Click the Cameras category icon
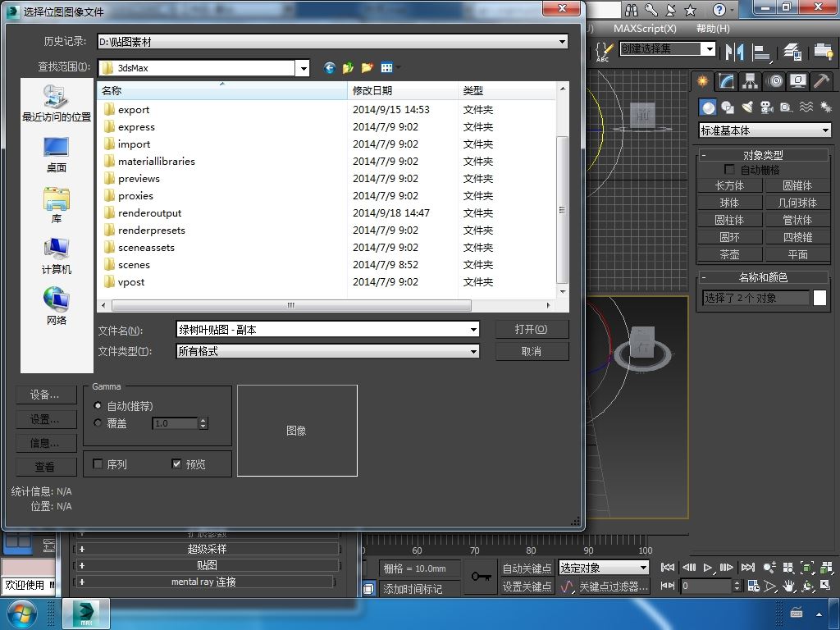 pos(767,107)
